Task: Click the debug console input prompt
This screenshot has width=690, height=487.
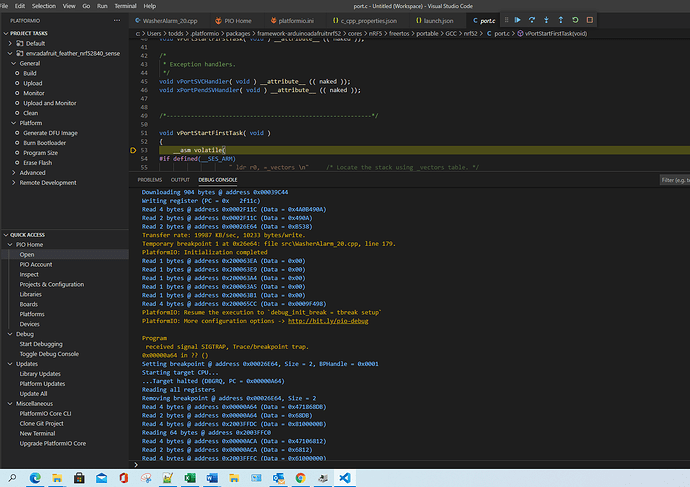Action: click(x=409, y=465)
